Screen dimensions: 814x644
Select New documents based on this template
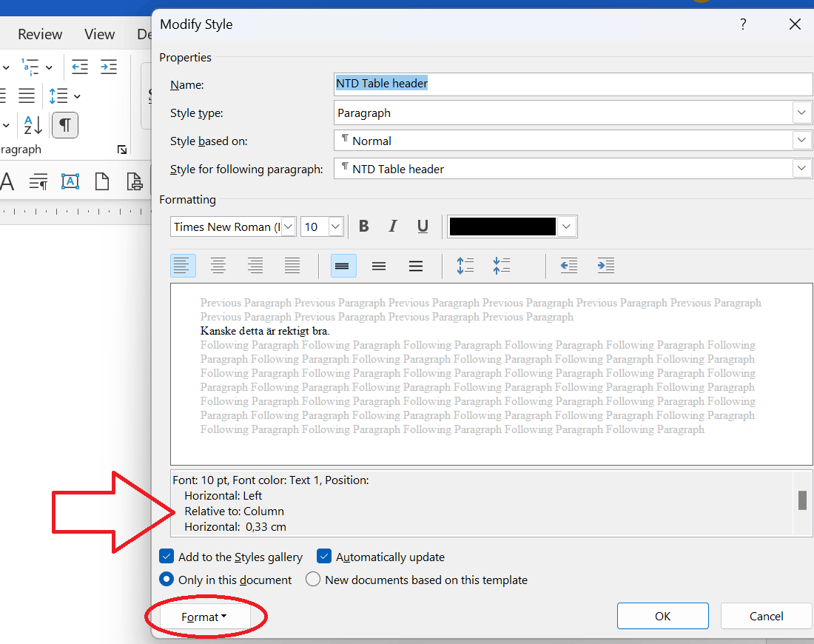[x=312, y=579]
